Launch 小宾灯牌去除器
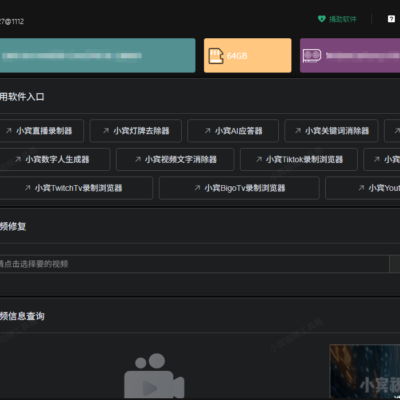Screen dimensions: 400x400 (x=136, y=131)
